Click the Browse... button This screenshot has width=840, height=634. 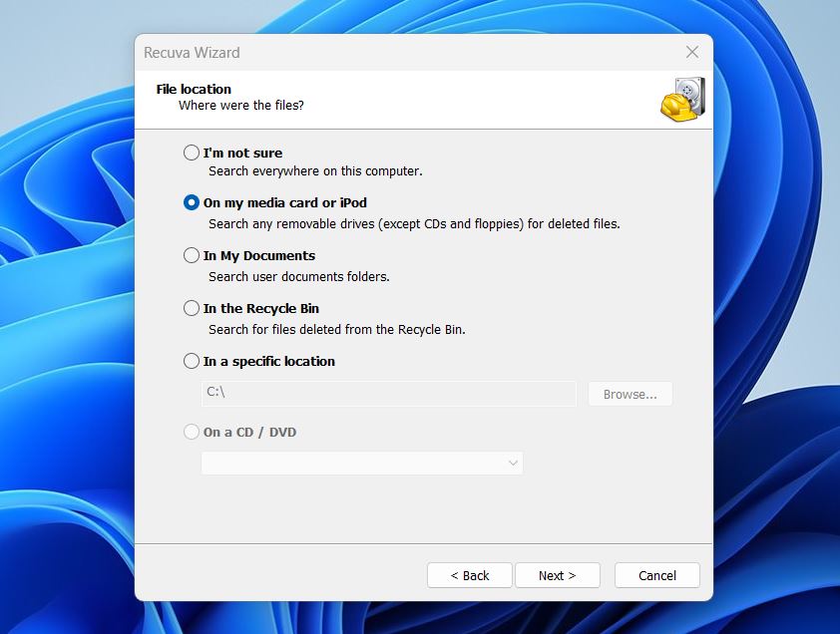click(x=630, y=394)
